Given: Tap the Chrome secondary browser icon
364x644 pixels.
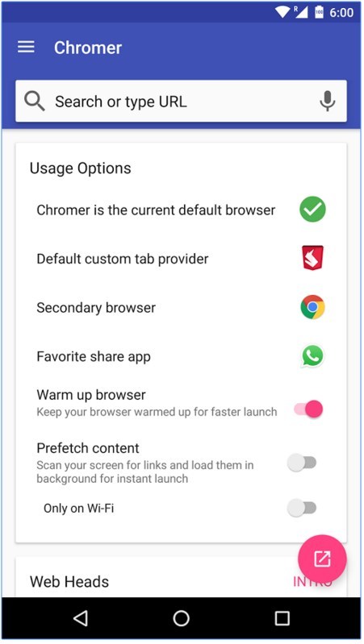Looking at the screenshot, I should 312,307.
